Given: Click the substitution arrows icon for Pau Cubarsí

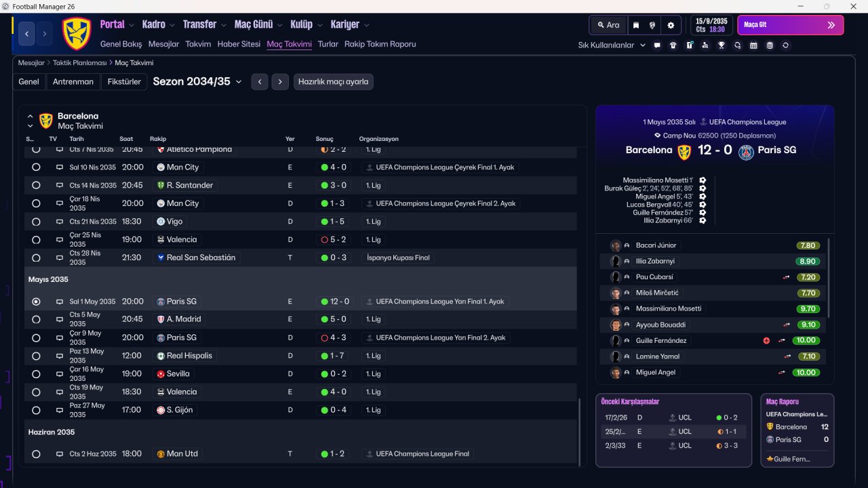Looking at the screenshot, I should point(787,277).
